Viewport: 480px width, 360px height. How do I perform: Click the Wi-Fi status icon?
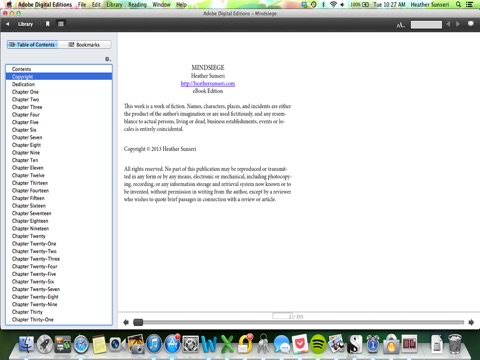(x=333, y=4)
